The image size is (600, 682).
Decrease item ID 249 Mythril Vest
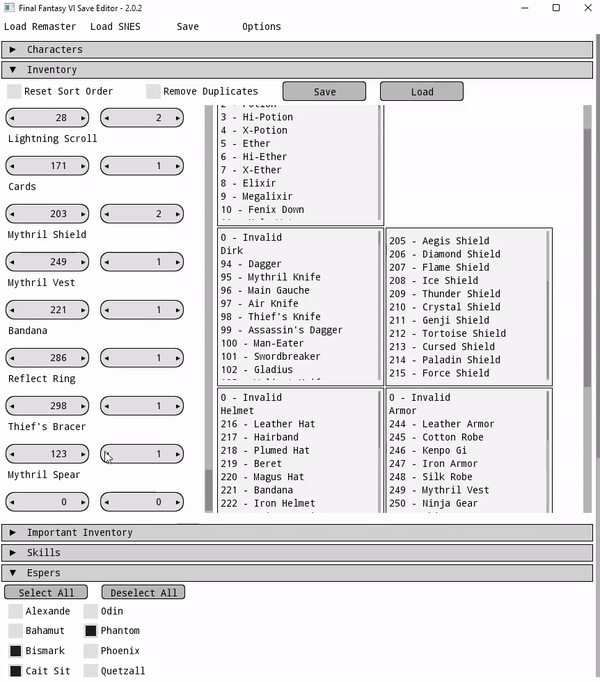[12, 262]
